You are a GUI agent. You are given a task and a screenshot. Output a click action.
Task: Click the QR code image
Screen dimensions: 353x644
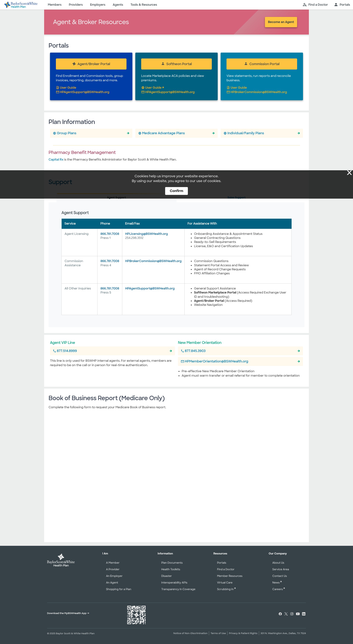136,615
